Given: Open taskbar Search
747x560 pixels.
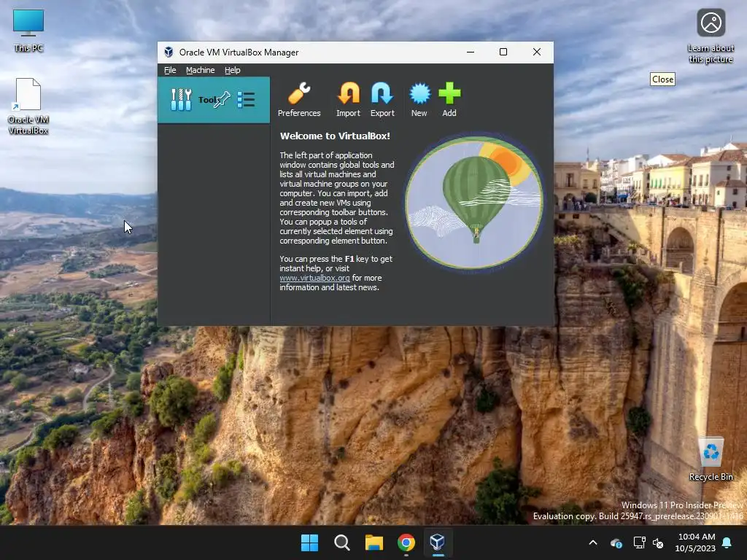Looking at the screenshot, I should [341, 542].
